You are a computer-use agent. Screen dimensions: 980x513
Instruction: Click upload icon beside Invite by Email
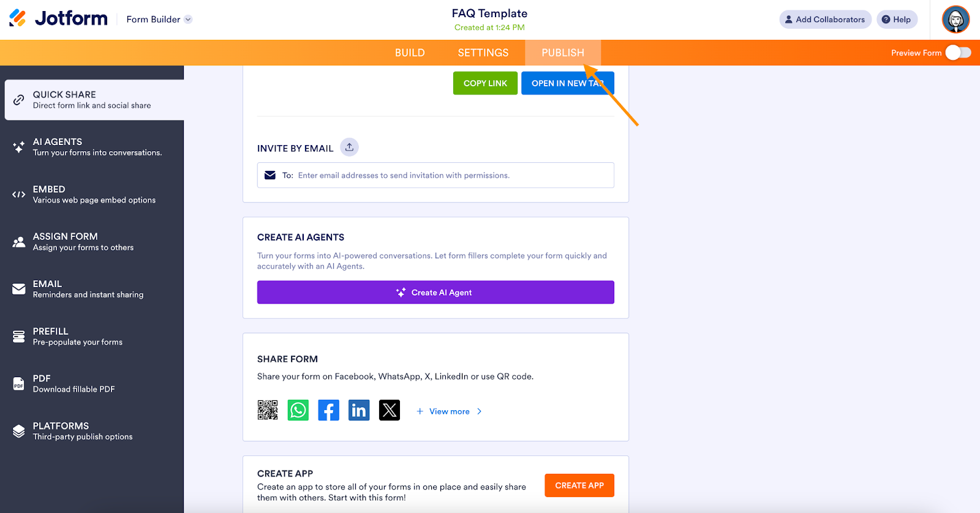click(x=349, y=148)
